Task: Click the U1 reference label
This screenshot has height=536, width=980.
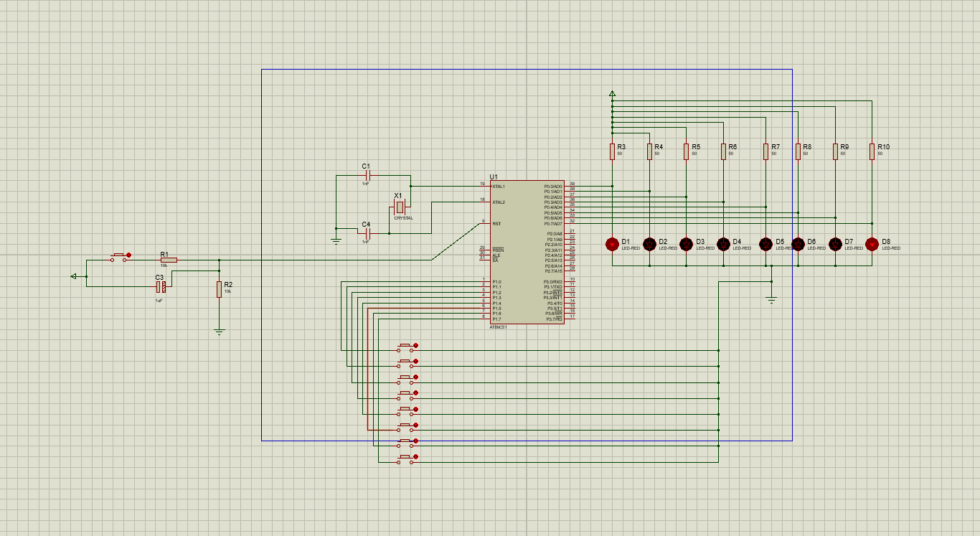Action: coord(494,177)
